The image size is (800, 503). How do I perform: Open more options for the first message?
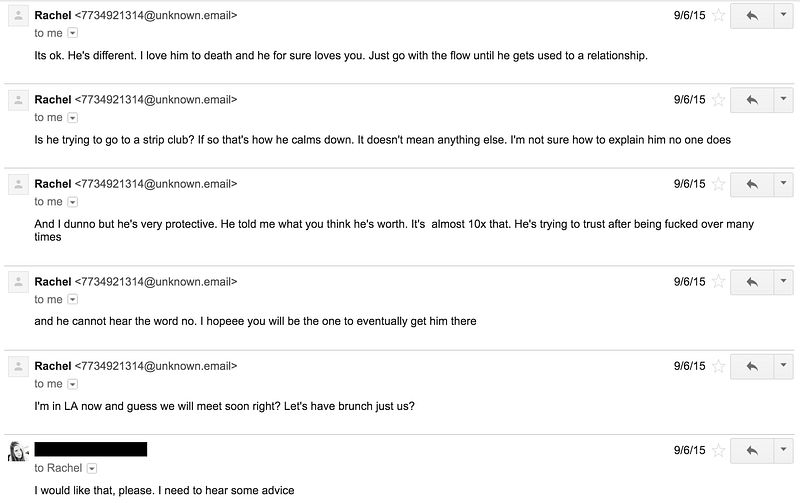click(x=783, y=15)
